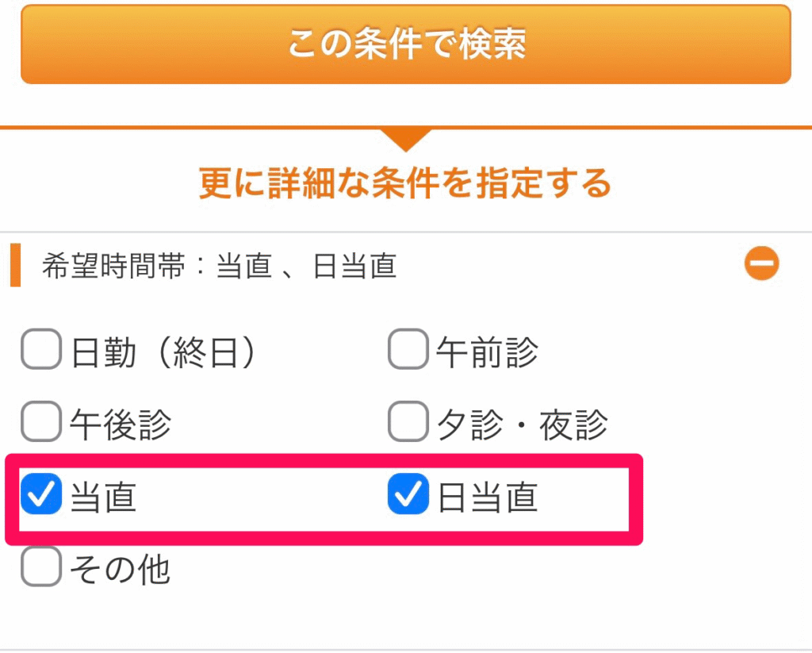Click the 夕診・夜診 label text
812x653 pixels.
[523, 423]
